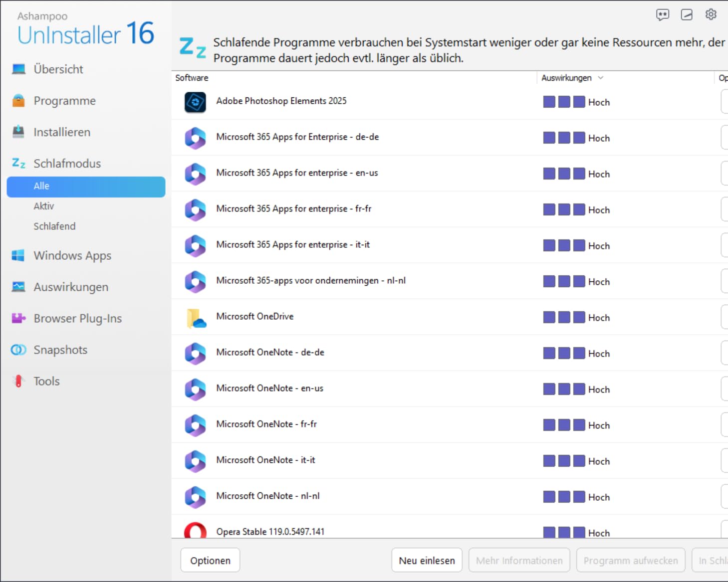Select the Microsoft OneDrive row
The image size is (728, 582).
449,317
